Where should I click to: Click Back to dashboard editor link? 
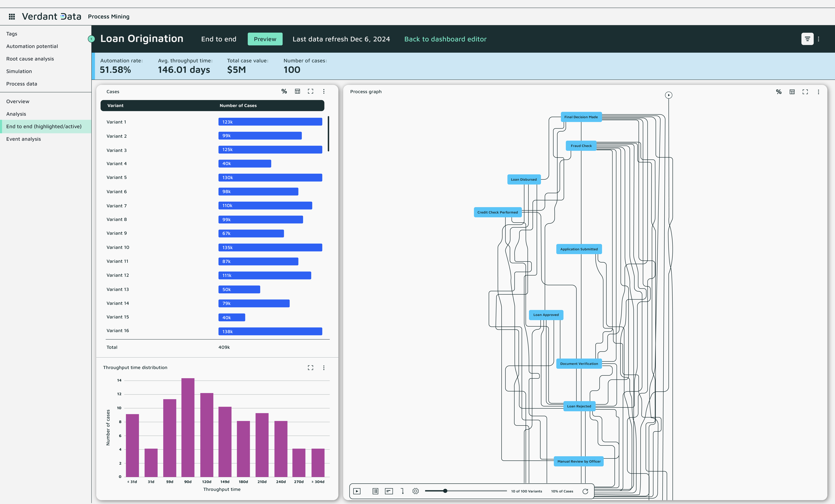click(x=445, y=39)
